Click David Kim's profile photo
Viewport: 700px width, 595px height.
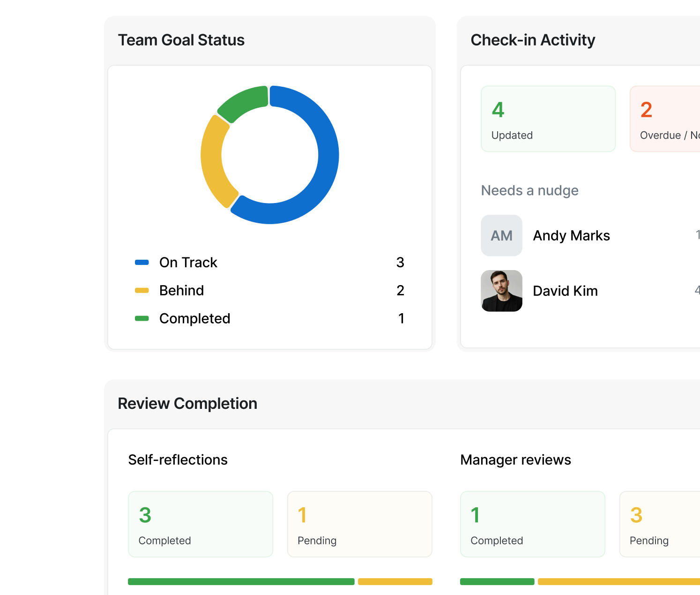coord(502,291)
